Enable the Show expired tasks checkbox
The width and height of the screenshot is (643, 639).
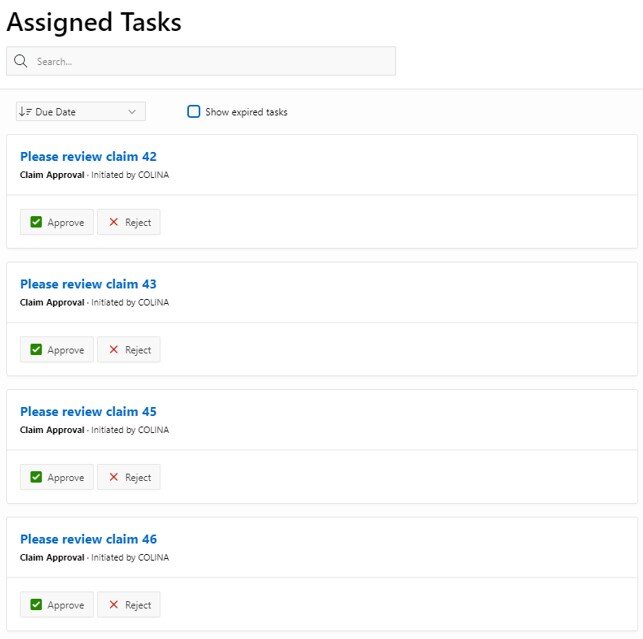[194, 112]
